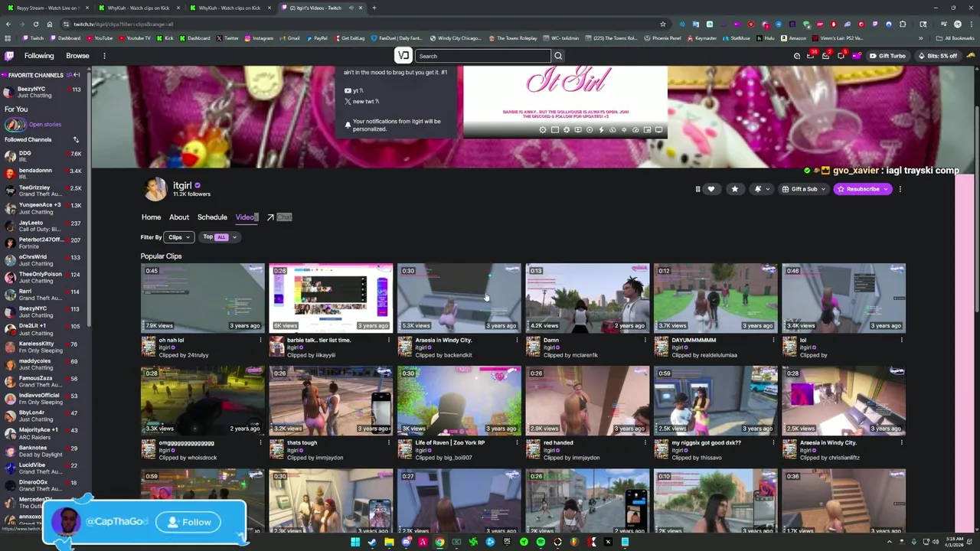Open BeezyNYC under Favorite Channels
The width and height of the screenshot is (980, 551).
coord(44,92)
